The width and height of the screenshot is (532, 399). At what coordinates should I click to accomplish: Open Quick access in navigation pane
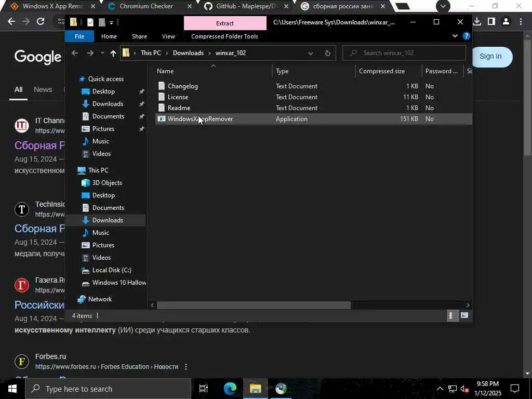click(105, 79)
